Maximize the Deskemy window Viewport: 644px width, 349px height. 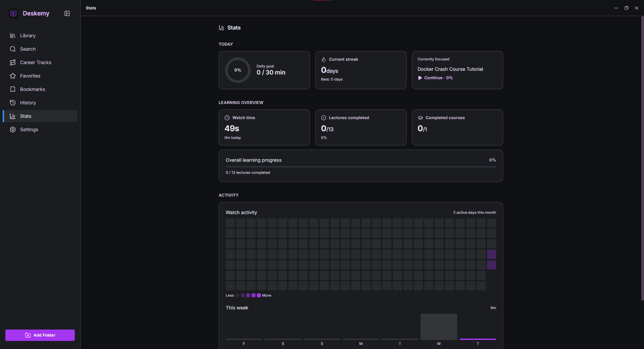pyautogui.click(x=626, y=8)
